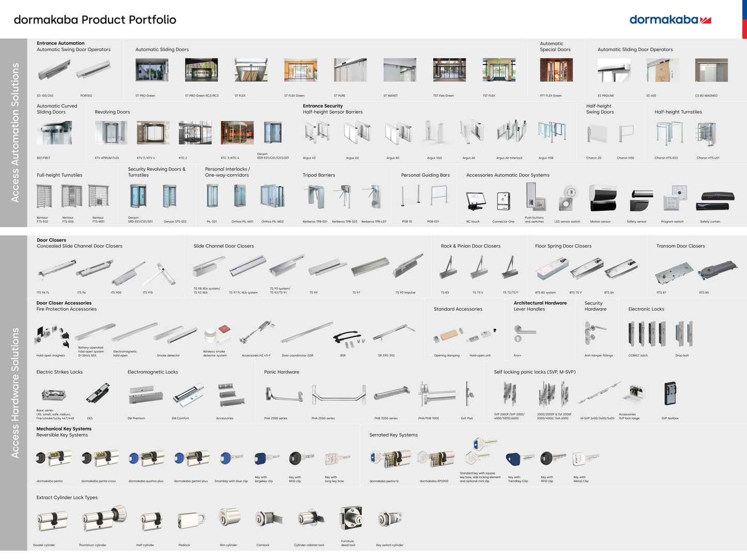Open the BTS 80 system floor spring image

tap(552, 268)
